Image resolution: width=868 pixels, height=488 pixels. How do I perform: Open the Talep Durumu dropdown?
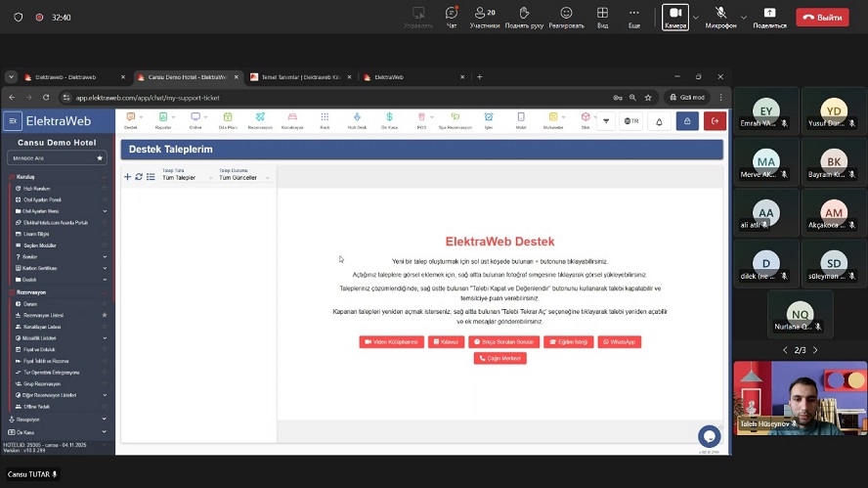click(243, 177)
